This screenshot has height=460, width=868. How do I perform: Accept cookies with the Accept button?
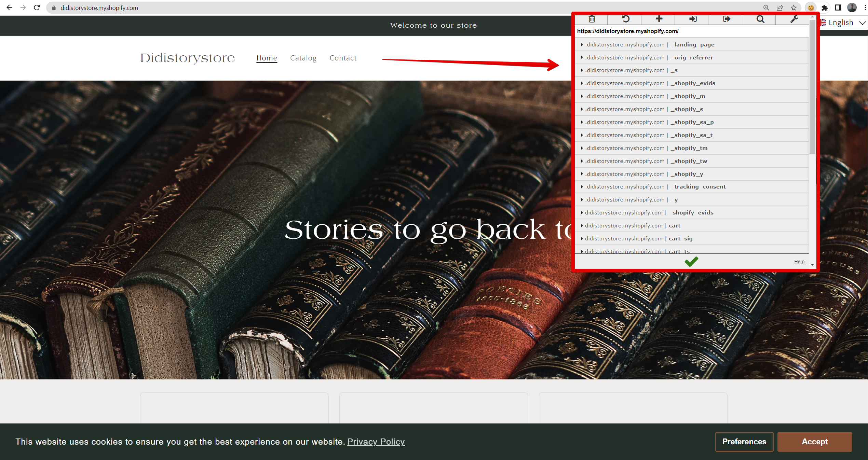(815, 442)
